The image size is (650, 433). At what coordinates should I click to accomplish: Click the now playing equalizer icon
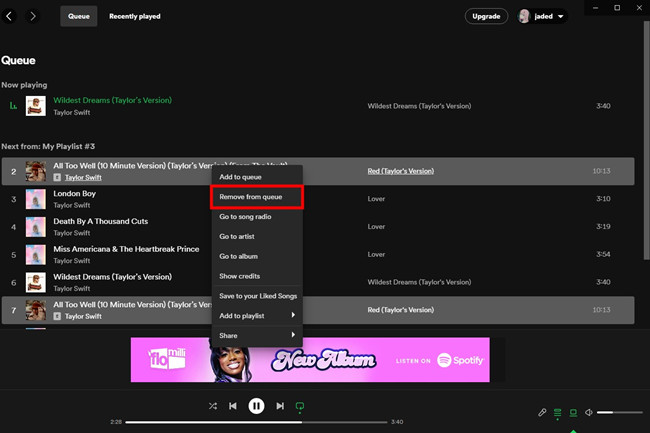pos(13,106)
